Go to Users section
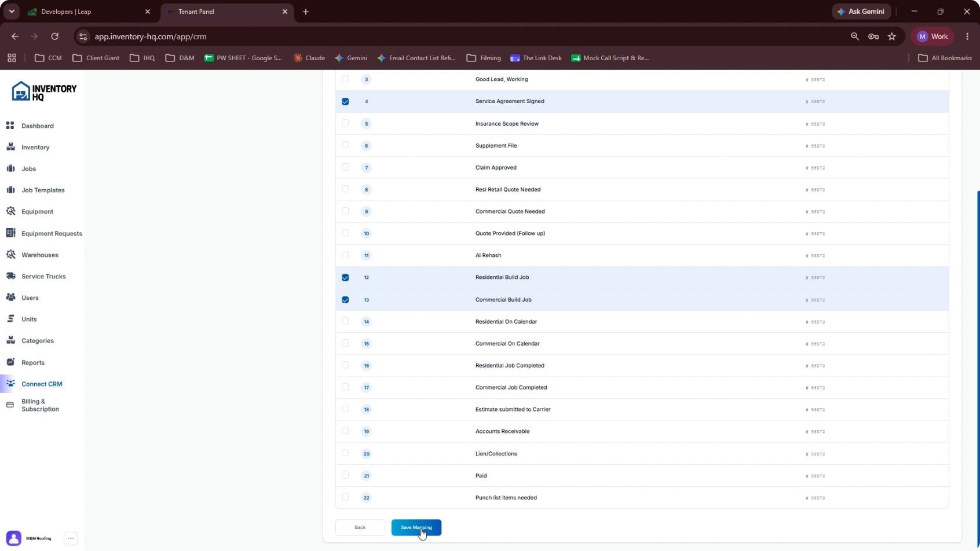 (x=30, y=298)
